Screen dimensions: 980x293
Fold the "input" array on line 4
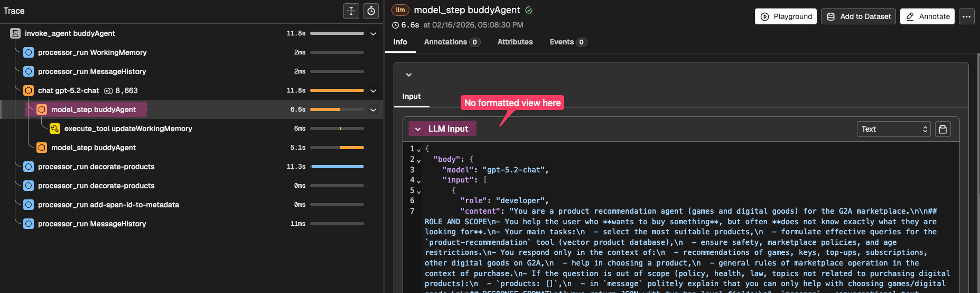pyautogui.click(x=419, y=181)
